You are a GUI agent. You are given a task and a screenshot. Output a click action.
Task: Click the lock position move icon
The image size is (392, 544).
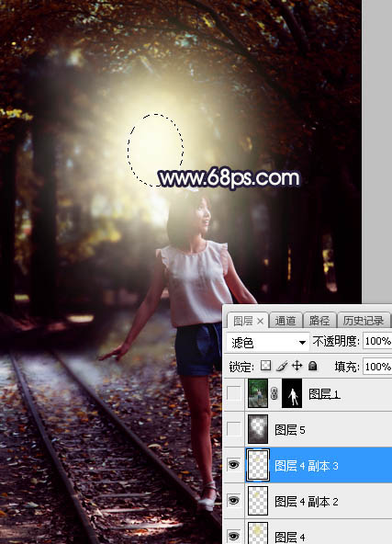coord(297,366)
